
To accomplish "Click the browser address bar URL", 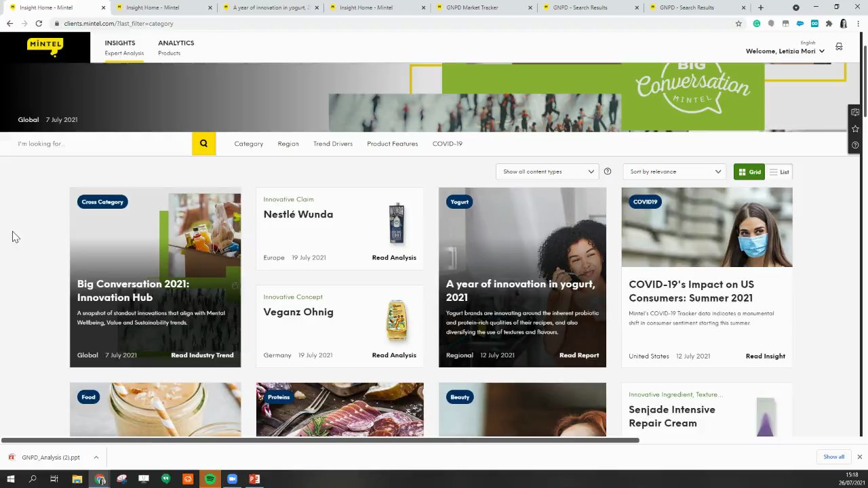I will pyautogui.click(x=119, y=23).
